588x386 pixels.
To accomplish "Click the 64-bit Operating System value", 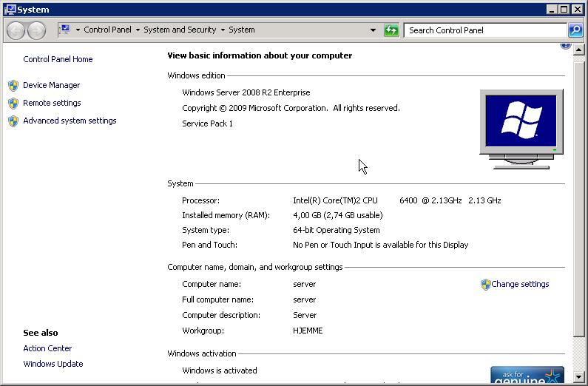I will [x=336, y=230].
